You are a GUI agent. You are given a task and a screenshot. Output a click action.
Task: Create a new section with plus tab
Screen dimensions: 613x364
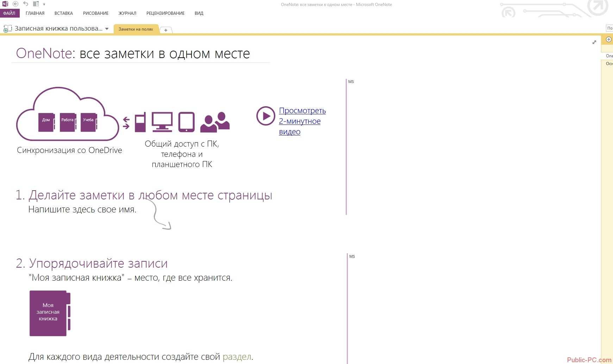pyautogui.click(x=166, y=30)
